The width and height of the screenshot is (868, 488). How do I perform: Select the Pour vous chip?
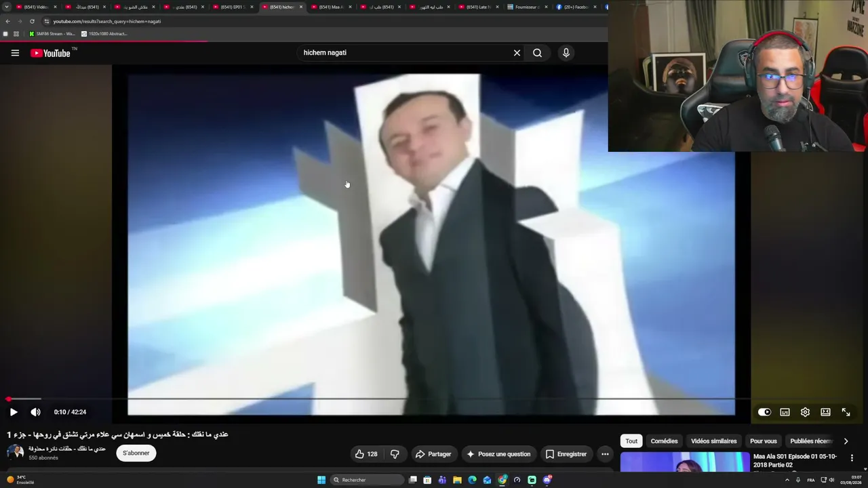(x=764, y=441)
